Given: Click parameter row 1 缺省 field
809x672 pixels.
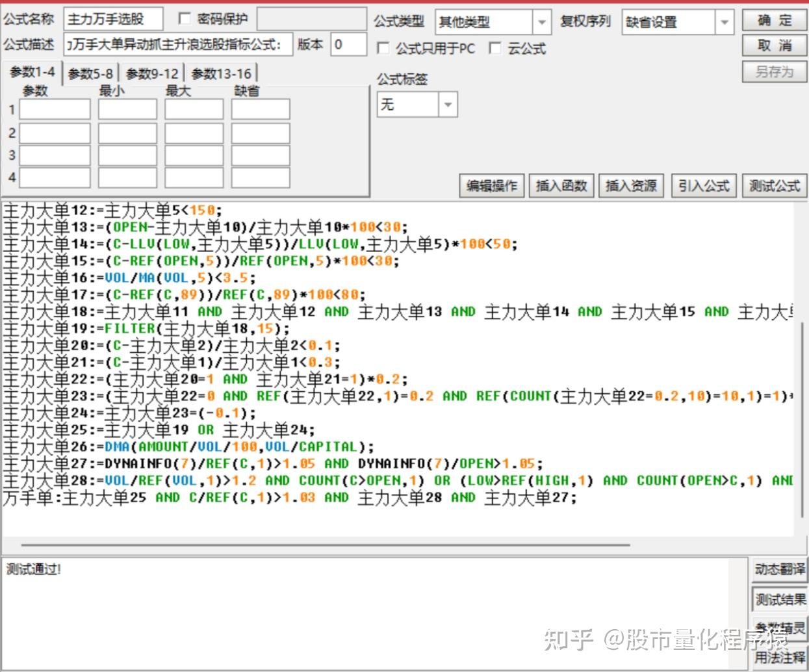Looking at the screenshot, I should (x=261, y=109).
